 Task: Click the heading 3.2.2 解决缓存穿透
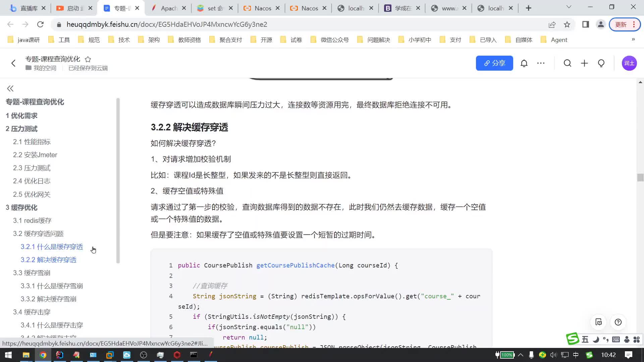[x=190, y=127]
